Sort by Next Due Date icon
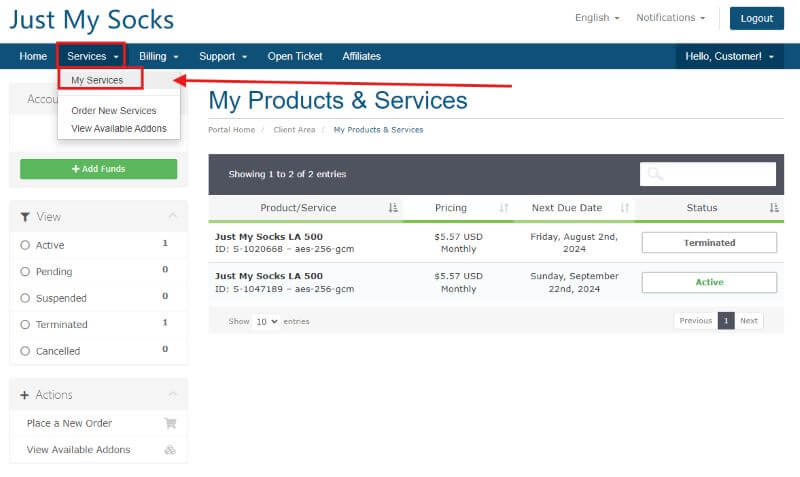 point(624,208)
